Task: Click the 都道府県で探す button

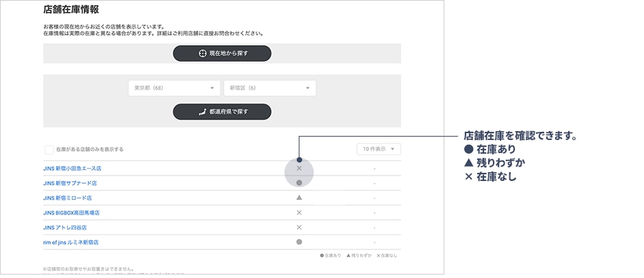Action: [x=222, y=112]
